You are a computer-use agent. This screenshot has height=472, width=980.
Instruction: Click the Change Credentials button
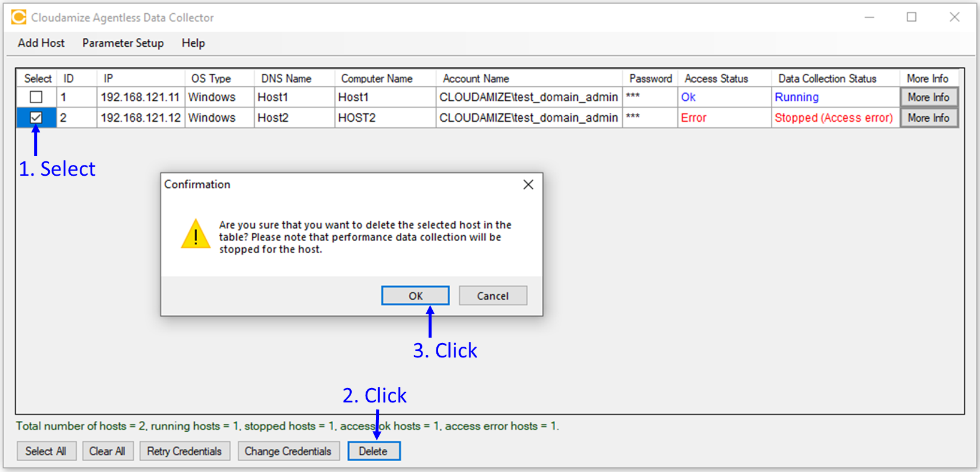[288, 451]
